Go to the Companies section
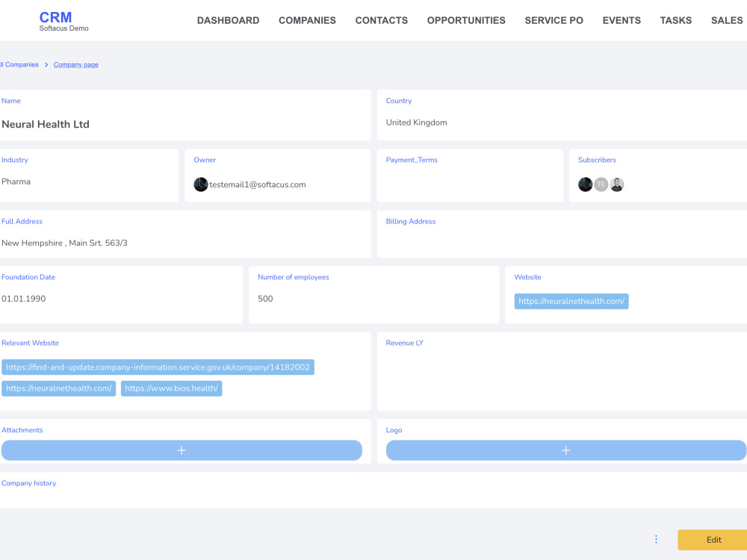The image size is (747, 560). click(307, 20)
